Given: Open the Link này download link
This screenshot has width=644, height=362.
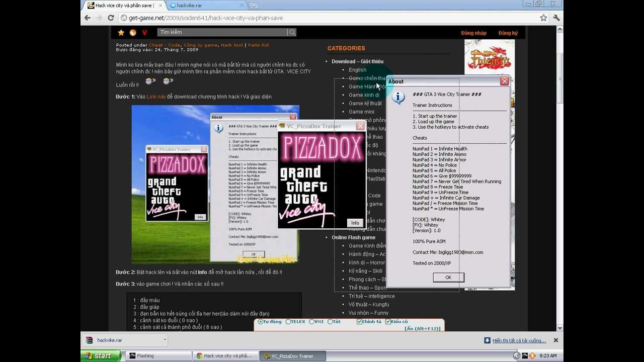Looking at the screenshot, I should tap(156, 97).
